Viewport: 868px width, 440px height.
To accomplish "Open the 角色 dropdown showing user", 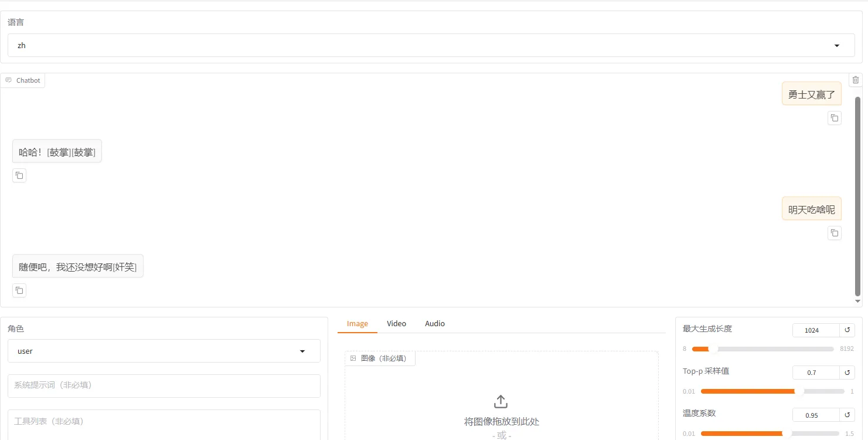I will click(164, 351).
